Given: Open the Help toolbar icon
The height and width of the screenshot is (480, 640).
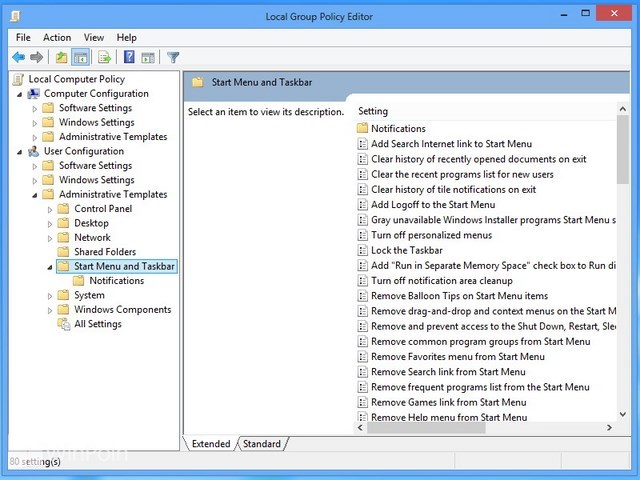Looking at the screenshot, I should tap(129, 57).
